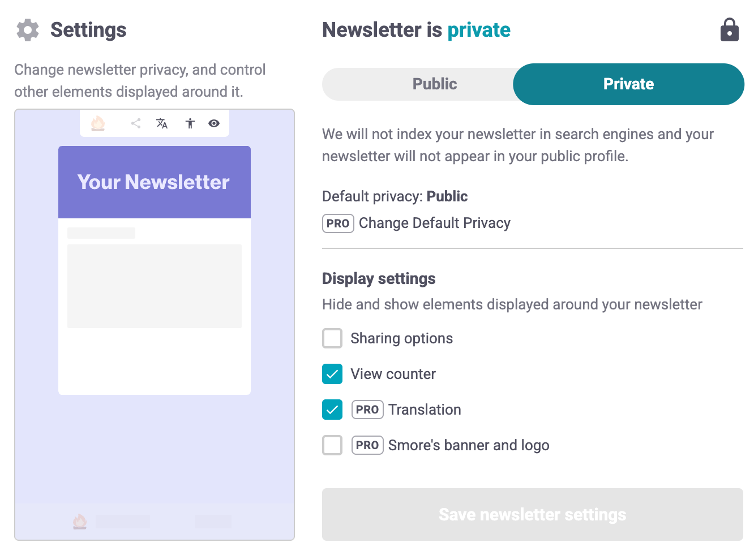This screenshot has height=560, width=754.
Task: Click the accessibility icon in preview toolbar
Action: (190, 123)
